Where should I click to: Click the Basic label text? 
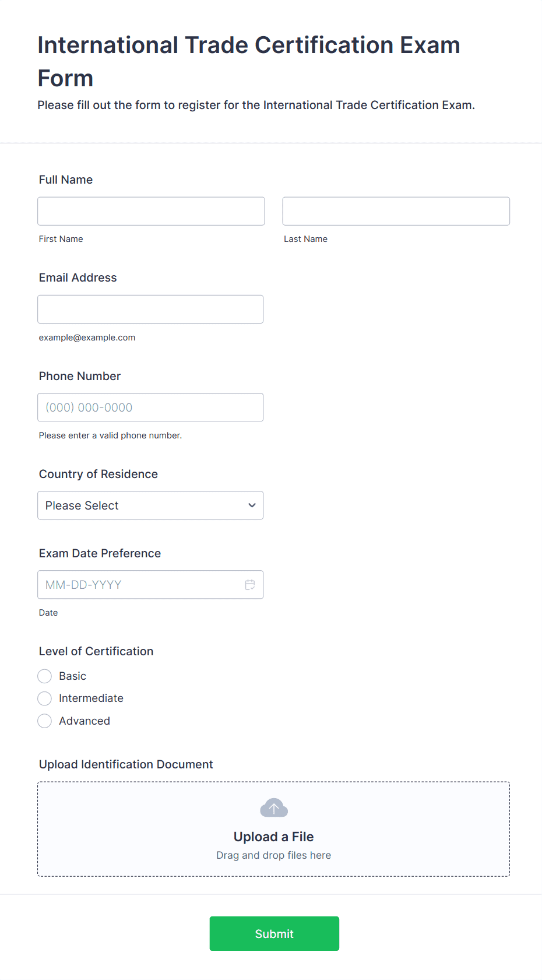[x=72, y=676]
